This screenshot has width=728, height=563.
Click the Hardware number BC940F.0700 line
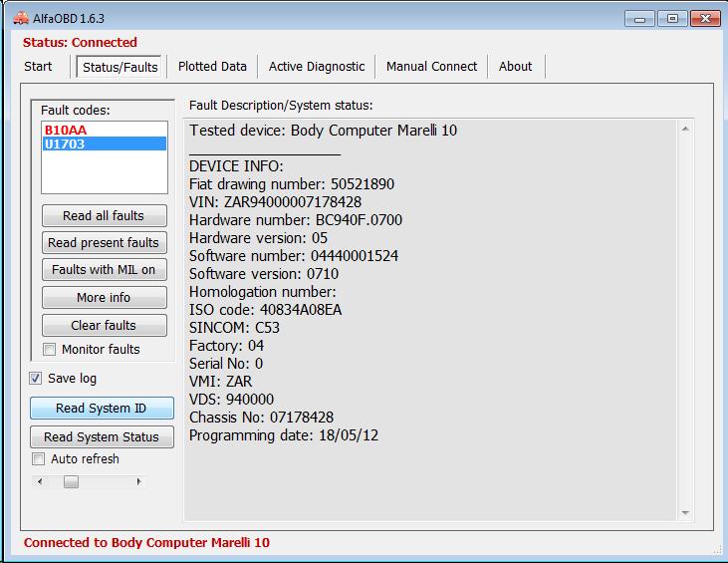tap(296, 220)
